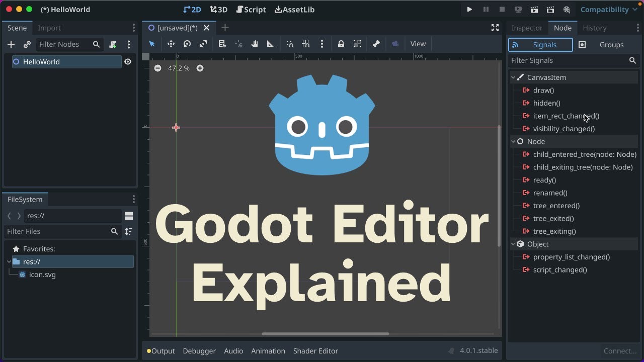
Task: Group selected node children
Action: coord(357,44)
